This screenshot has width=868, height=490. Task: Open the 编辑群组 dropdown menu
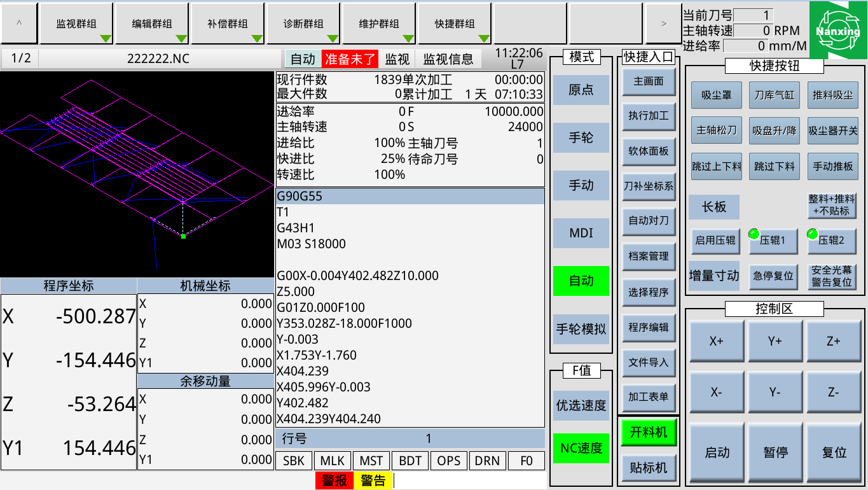point(152,24)
